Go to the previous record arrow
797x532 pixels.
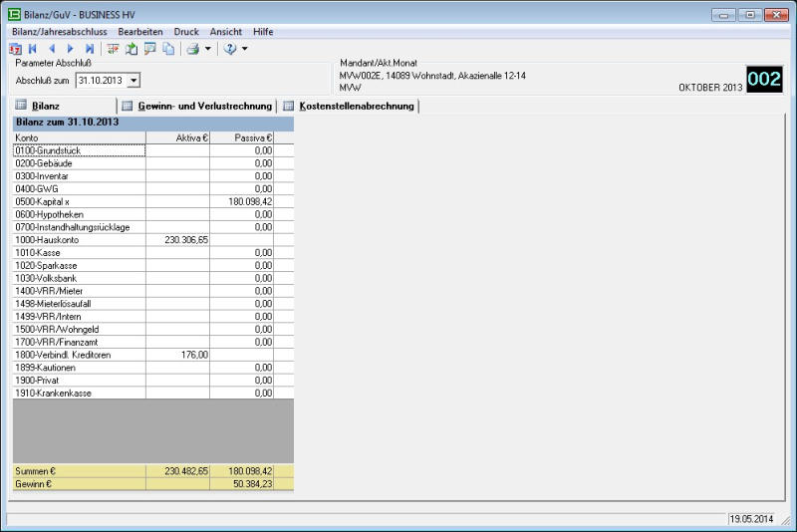(x=52, y=49)
